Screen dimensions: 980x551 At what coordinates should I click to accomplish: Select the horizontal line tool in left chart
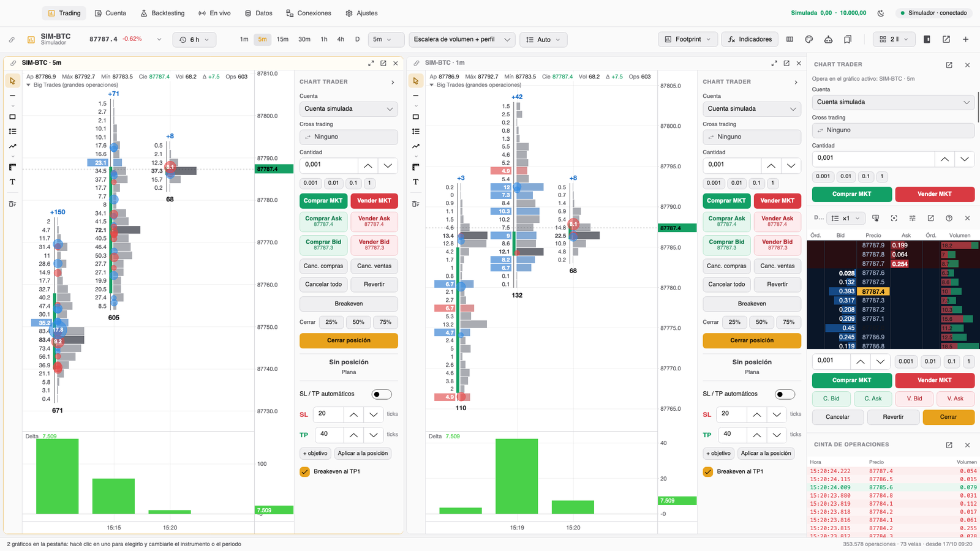coord(12,96)
